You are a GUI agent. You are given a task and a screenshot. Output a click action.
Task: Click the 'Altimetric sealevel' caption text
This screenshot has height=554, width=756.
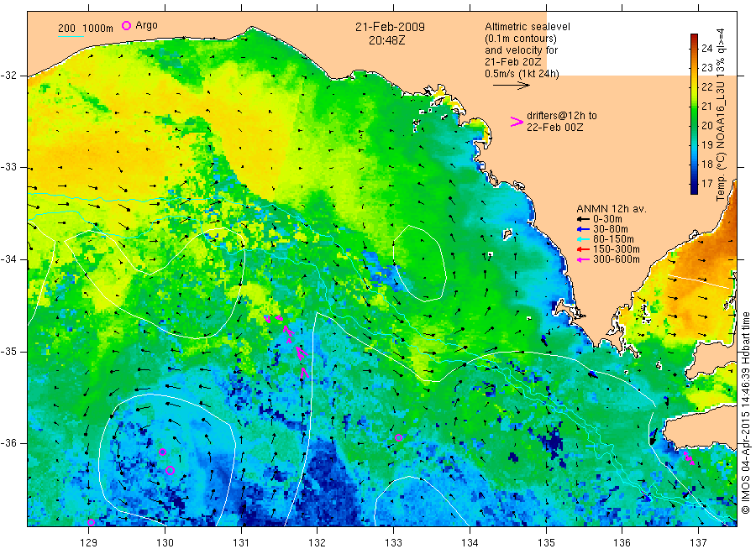coord(528,27)
